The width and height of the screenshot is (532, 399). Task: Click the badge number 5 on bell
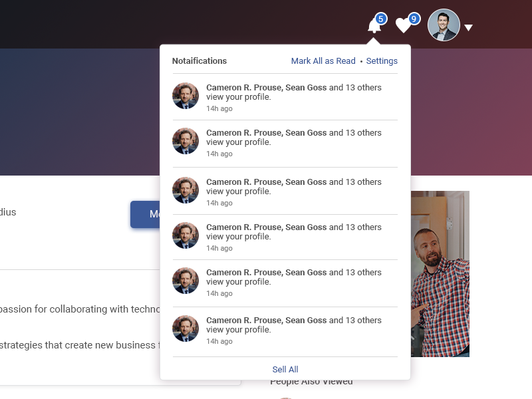[380, 19]
